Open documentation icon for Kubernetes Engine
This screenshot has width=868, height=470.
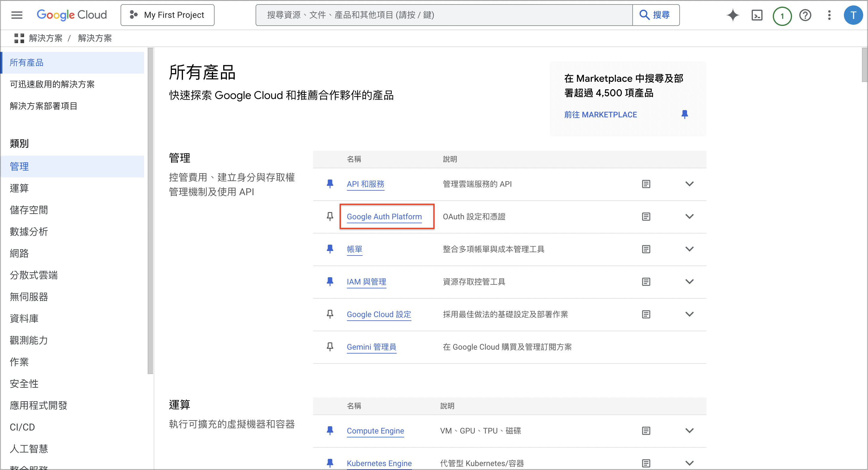tap(646, 463)
